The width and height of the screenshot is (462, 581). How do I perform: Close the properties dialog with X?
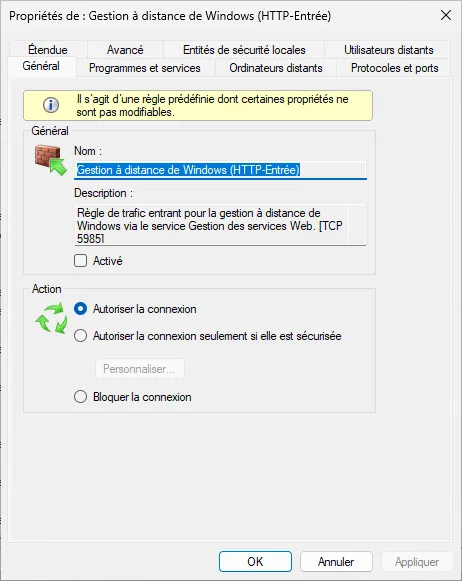tap(446, 15)
